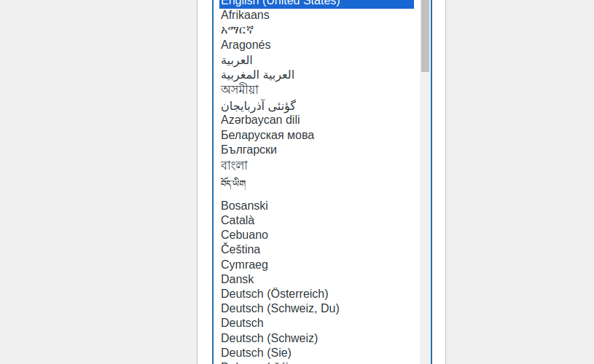Select Deutsch (Schweiz, Du) option
Viewport: 594px width, 364px height.
[x=280, y=309]
